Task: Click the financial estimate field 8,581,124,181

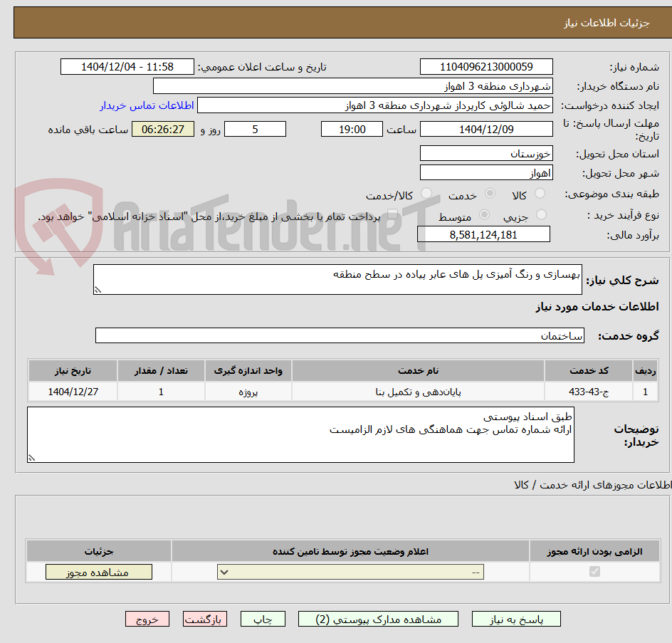Action: [483, 234]
